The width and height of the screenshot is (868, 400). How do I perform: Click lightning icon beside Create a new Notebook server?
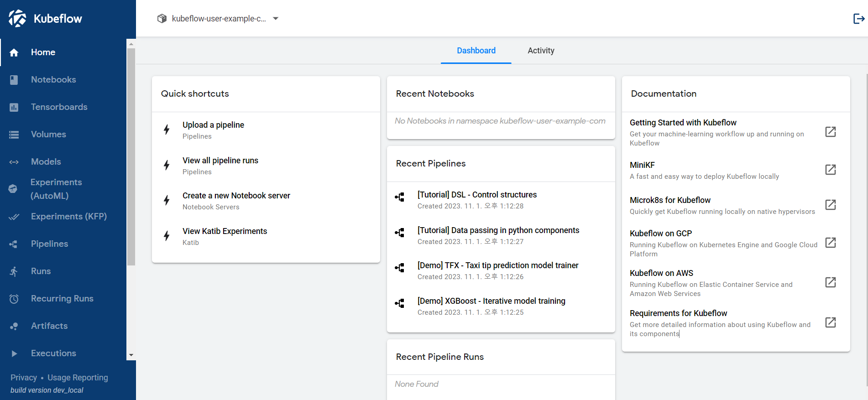point(167,200)
